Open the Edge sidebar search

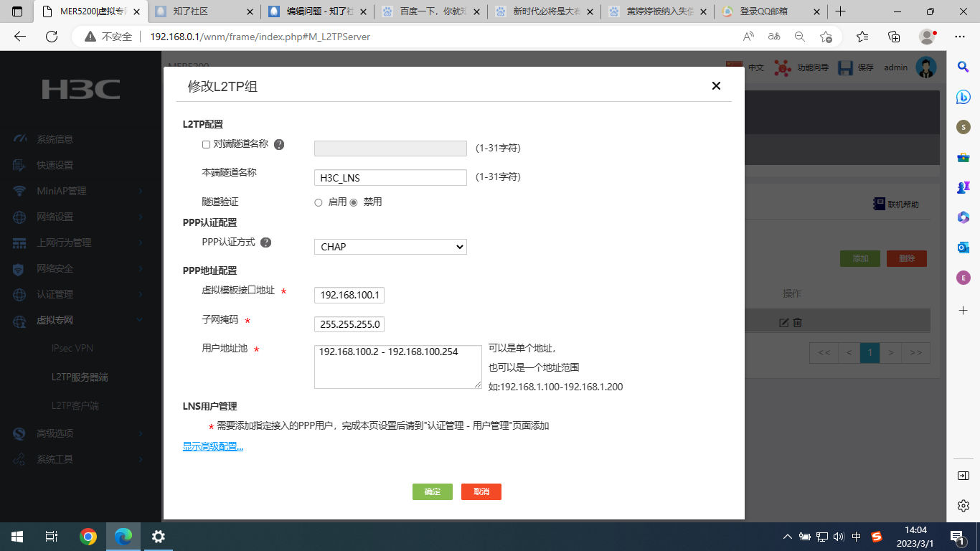(x=963, y=67)
